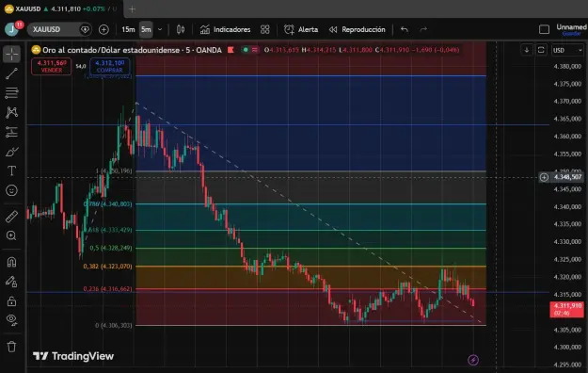This screenshot has width=588, height=373.
Task: Click the green market status dot
Action: [246, 50]
